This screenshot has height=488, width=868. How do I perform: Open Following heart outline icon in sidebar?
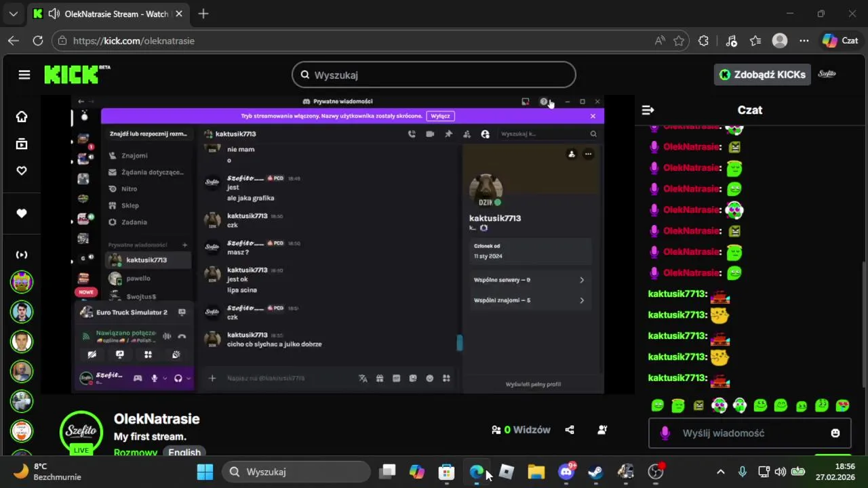coord(22,171)
